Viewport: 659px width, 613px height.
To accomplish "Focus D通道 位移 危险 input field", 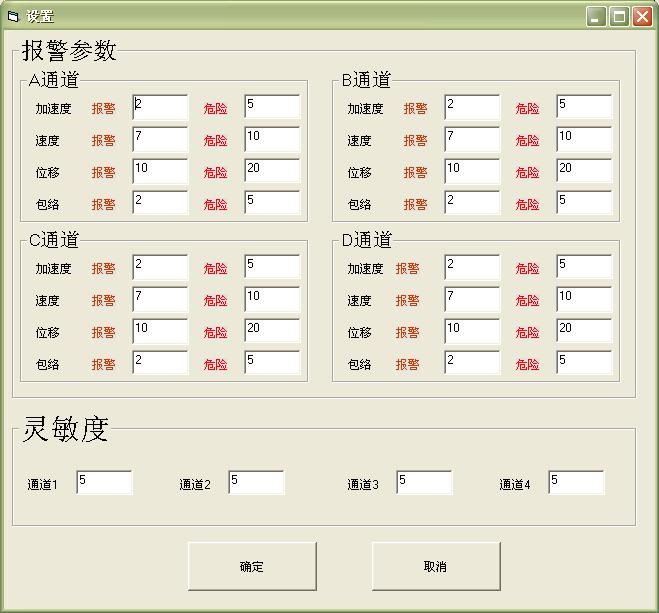I will 584,332.
